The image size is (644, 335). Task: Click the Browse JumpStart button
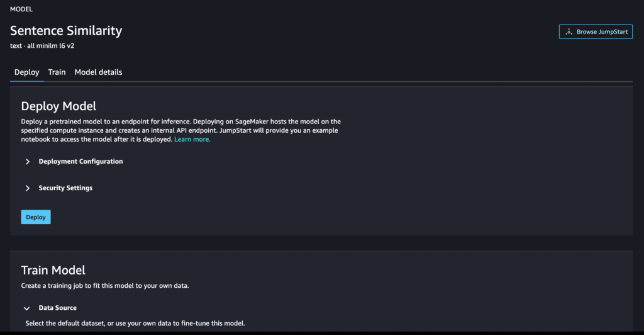596,31
